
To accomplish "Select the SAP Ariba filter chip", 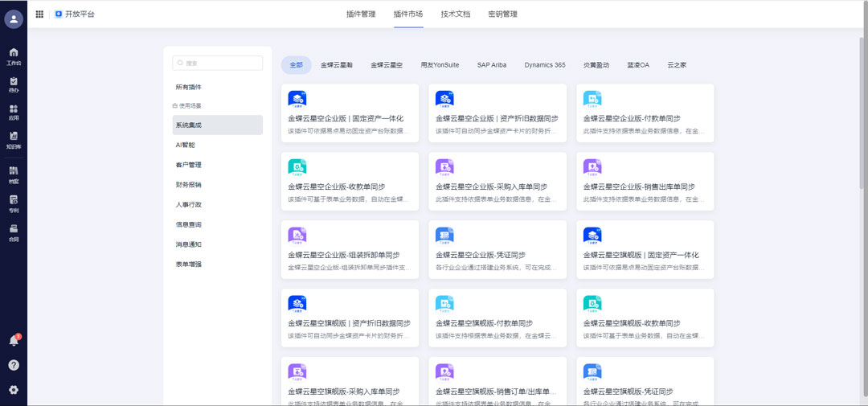I will (492, 65).
